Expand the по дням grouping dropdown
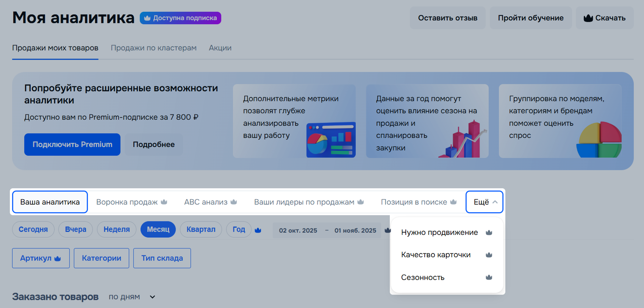 [152, 297]
